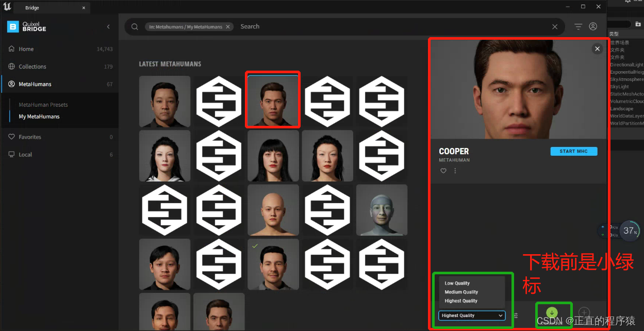Click the MetaHumans person icon
This screenshot has height=331, width=644.
[x=11, y=84]
